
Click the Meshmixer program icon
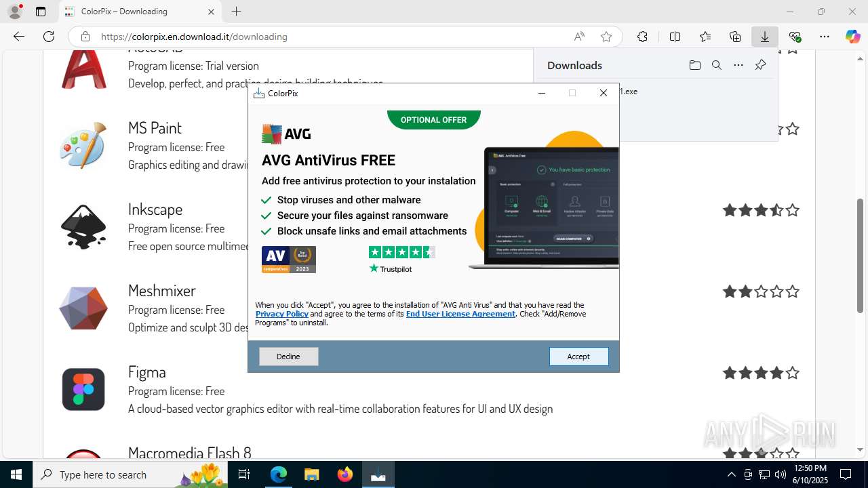click(x=83, y=308)
